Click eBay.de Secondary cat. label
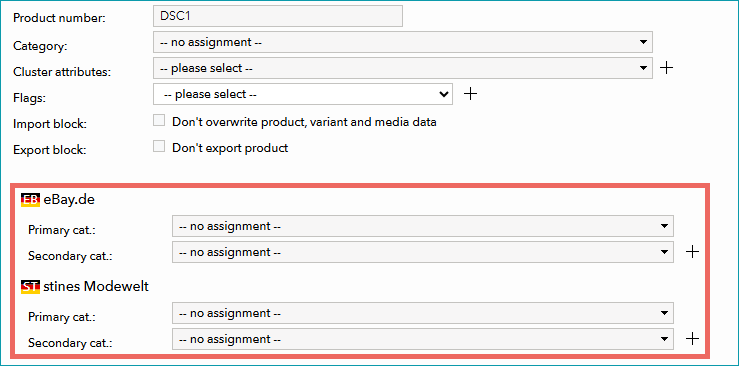This screenshot has width=739, height=366. pyautogui.click(x=70, y=256)
